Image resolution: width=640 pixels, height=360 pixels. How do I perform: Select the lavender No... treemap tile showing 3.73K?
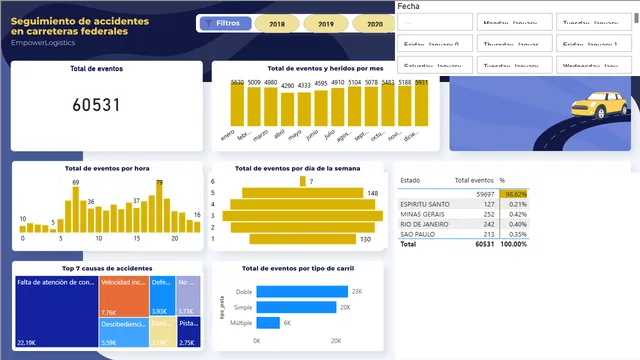[x=188, y=296]
